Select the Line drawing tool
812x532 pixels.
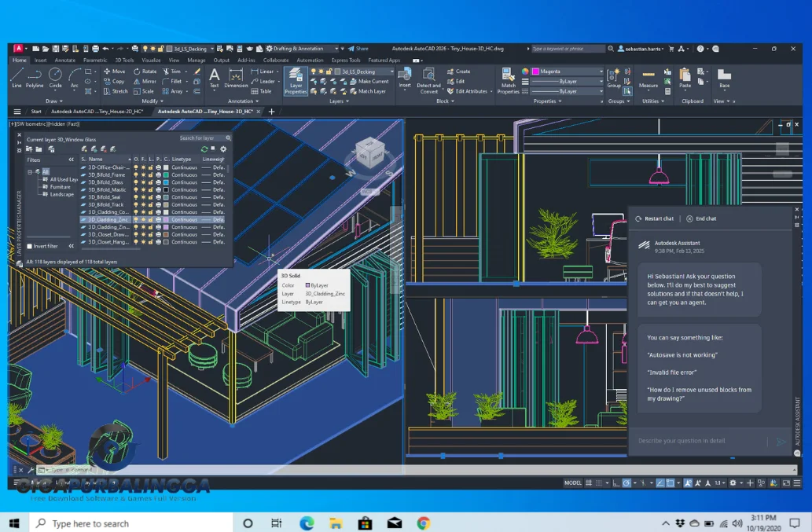coord(17,78)
